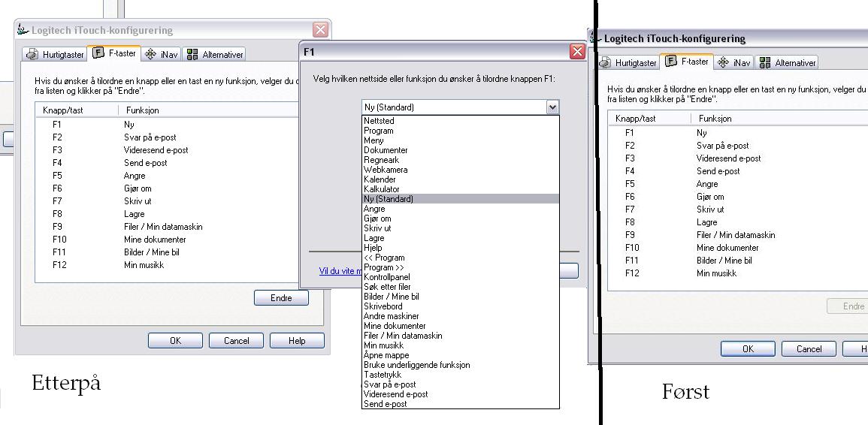The width and height of the screenshot is (868, 425).
Task: Switch to iNav tab in left window
Action: [161, 54]
